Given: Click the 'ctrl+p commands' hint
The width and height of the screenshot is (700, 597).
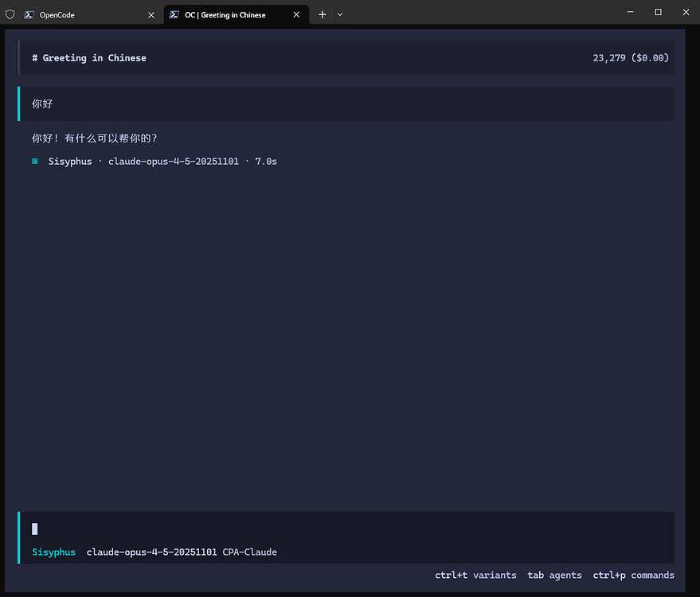Looking at the screenshot, I should (633, 576).
